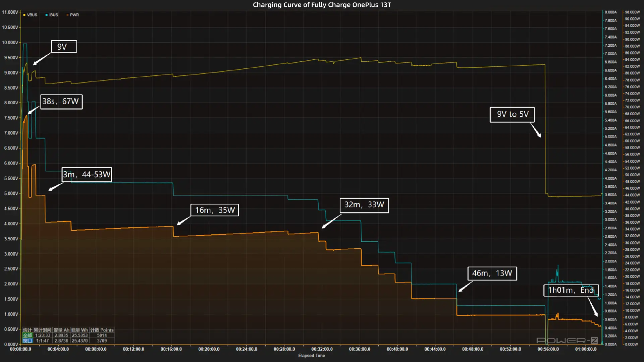Click the 1:23:33 total time cell
The height and width of the screenshot is (362, 644).
coord(43,335)
